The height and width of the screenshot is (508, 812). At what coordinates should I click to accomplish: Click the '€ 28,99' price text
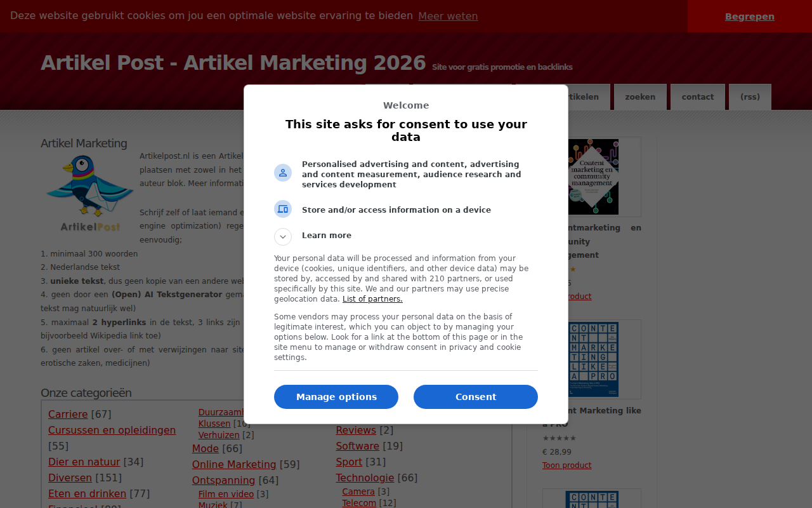click(x=556, y=452)
